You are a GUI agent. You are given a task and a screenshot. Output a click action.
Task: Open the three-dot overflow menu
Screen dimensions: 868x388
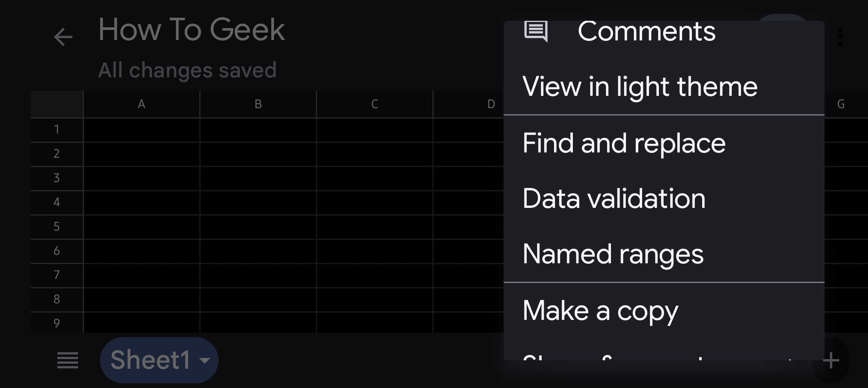[840, 36]
